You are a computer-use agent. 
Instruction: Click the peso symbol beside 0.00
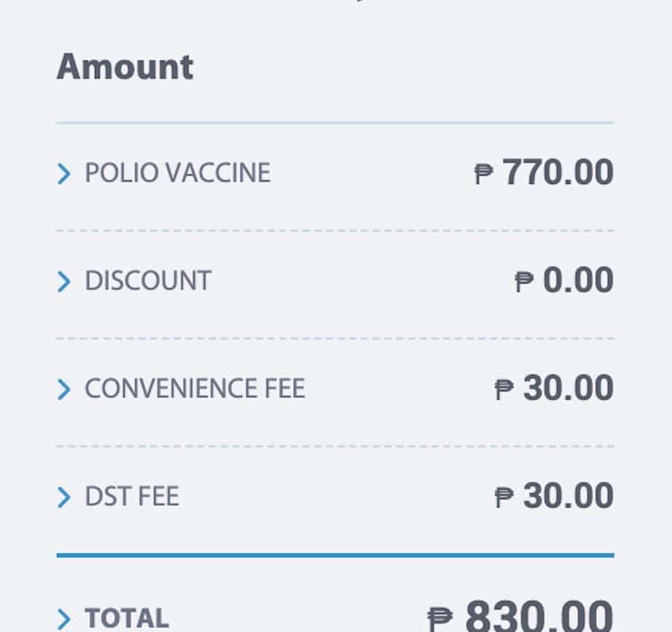(524, 281)
